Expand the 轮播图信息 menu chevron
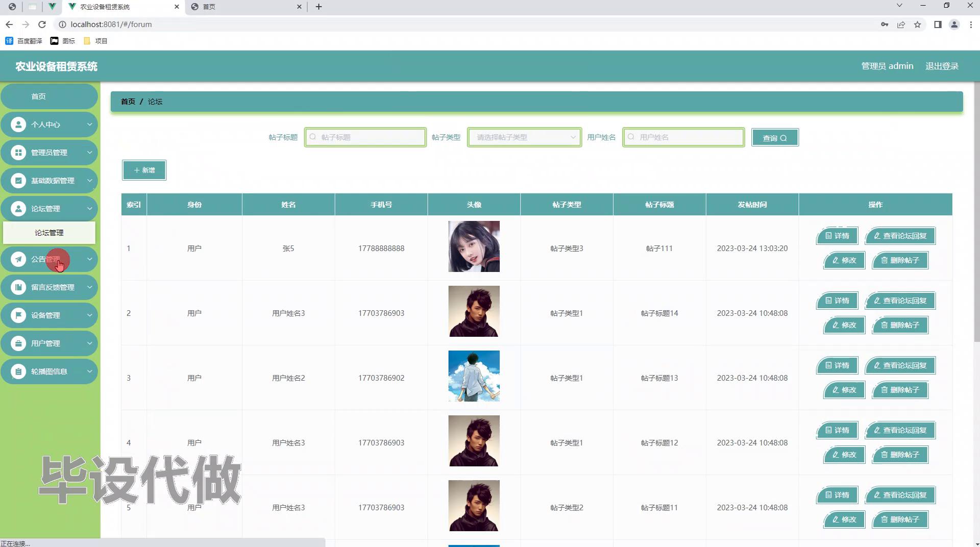This screenshot has height=547, width=980. (89, 371)
